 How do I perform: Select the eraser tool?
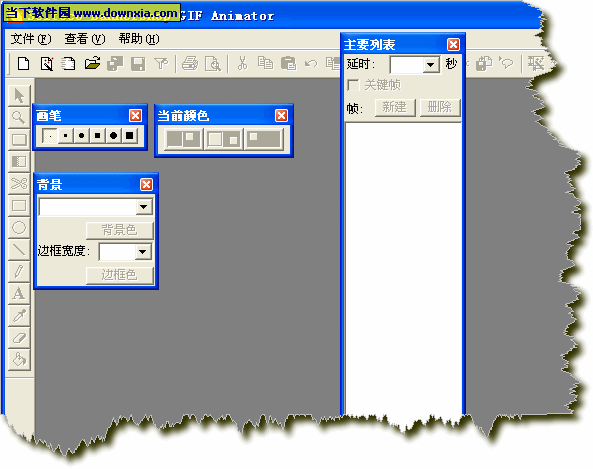click(x=19, y=337)
